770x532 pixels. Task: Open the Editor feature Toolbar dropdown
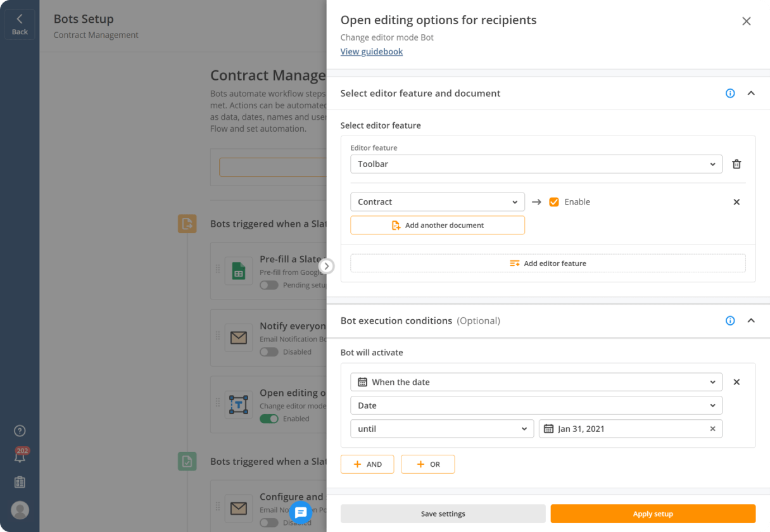tap(536, 164)
